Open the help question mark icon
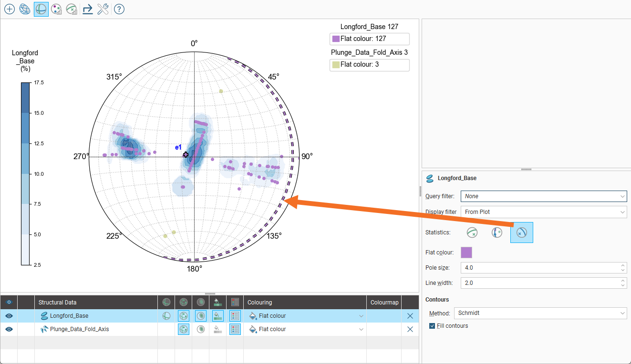Image resolution: width=631 pixels, height=364 pixels. tap(119, 9)
